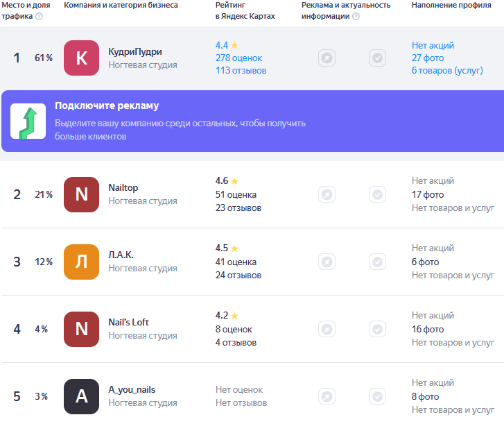The height and width of the screenshot is (424, 504).
Task: Click the Подключите рекламу banner heading
Action: (107, 105)
